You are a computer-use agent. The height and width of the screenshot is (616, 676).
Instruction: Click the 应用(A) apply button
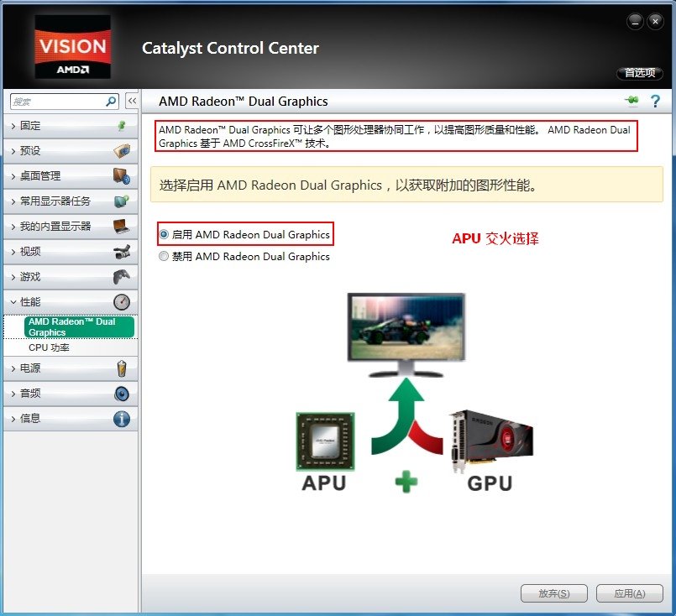(630, 593)
